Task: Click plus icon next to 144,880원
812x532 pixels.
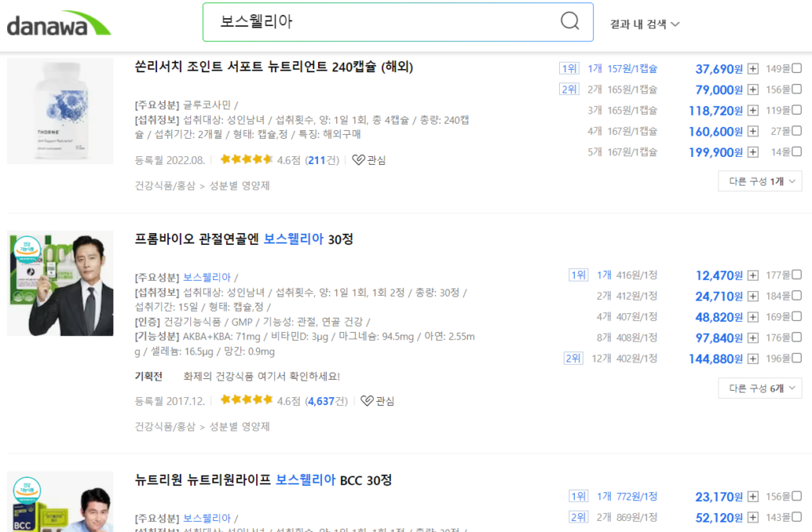Action: (753, 358)
